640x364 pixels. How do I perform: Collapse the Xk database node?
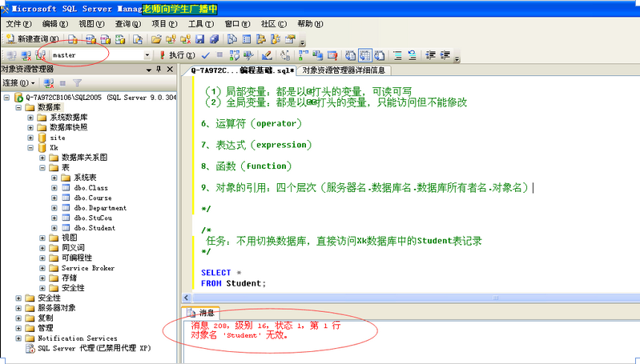[x=30, y=147]
